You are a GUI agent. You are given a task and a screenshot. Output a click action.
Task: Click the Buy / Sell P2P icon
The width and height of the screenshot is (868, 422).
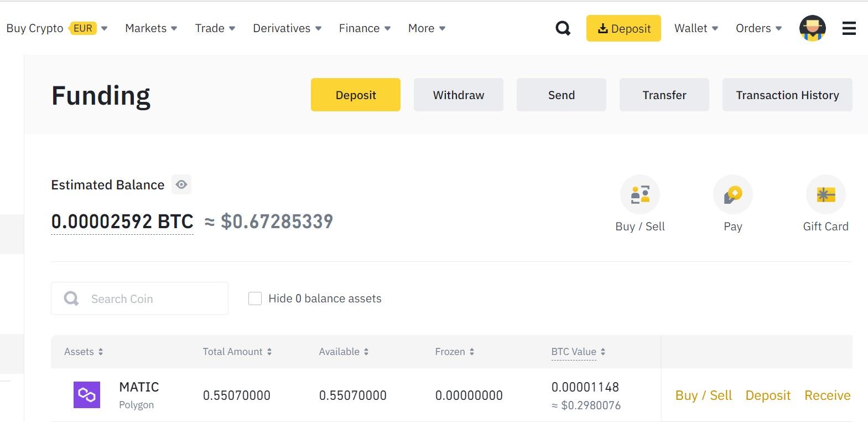(640, 195)
